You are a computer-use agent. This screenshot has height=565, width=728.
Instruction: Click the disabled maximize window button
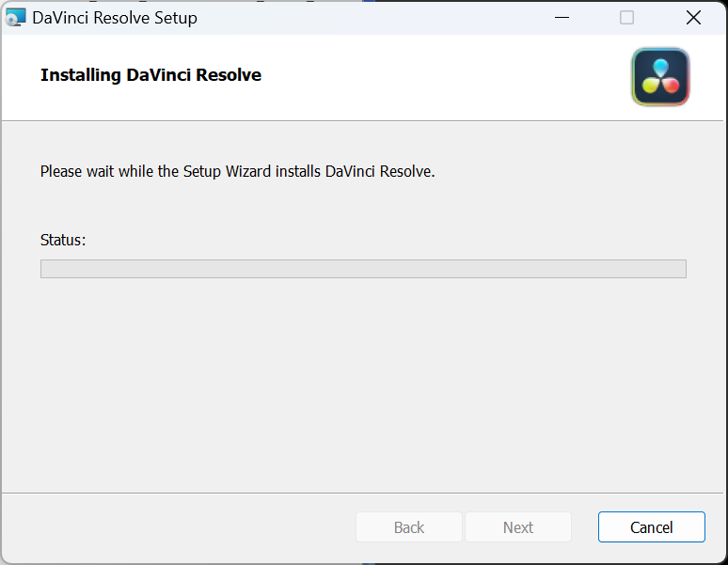coord(626,18)
